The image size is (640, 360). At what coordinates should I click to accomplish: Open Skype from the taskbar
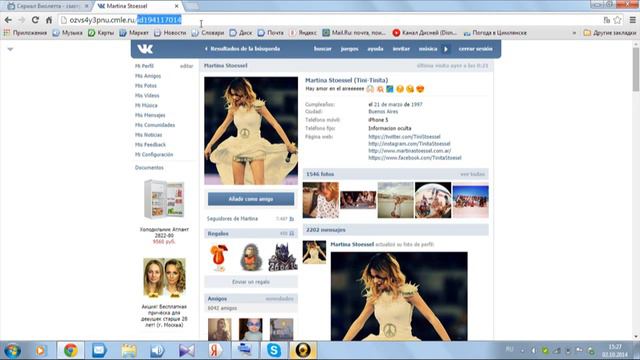274,350
